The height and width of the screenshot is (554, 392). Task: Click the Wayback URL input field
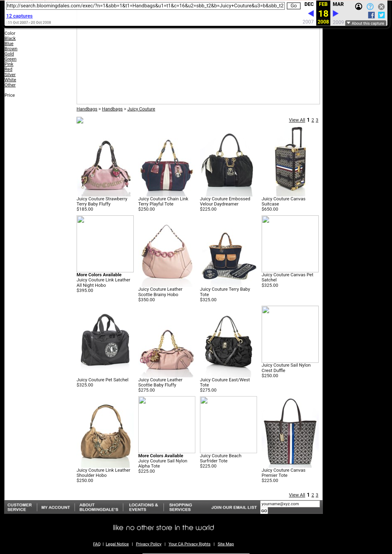pyautogui.click(x=145, y=6)
